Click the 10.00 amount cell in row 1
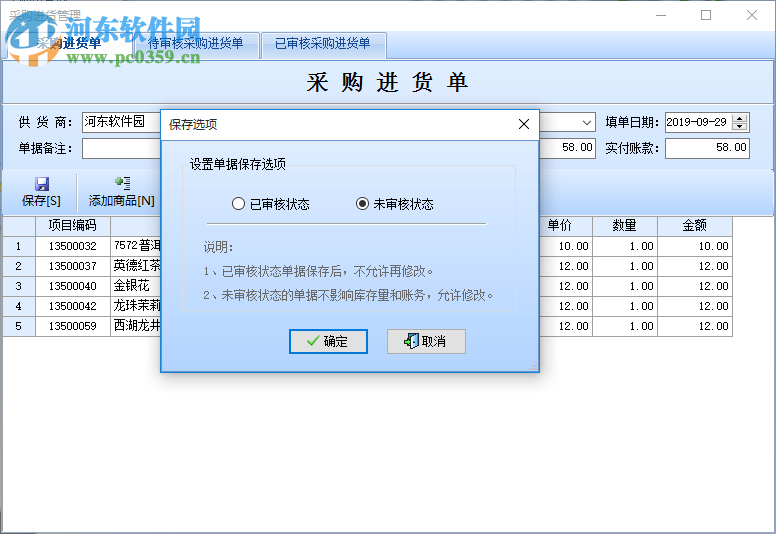This screenshot has height=534, width=776. coord(695,246)
